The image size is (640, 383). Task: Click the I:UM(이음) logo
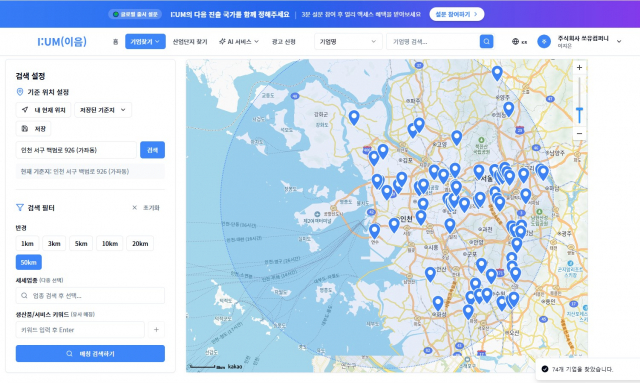click(62, 42)
